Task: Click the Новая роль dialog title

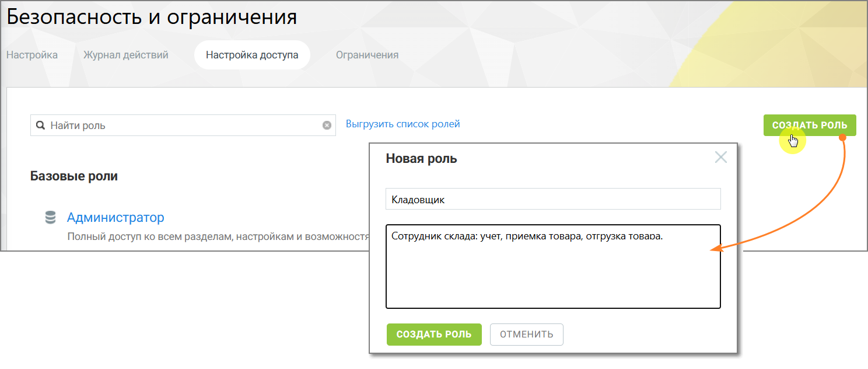Action: click(x=422, y=159)
